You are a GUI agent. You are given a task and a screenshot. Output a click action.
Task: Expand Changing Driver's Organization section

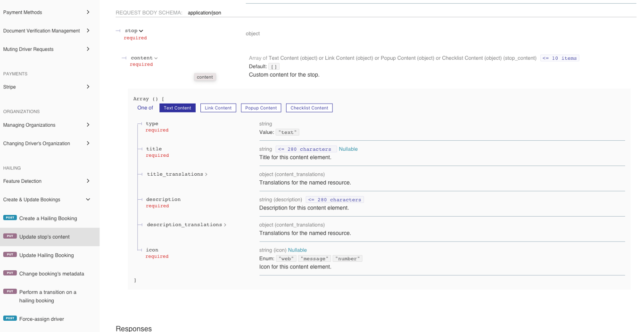point(50,143)
